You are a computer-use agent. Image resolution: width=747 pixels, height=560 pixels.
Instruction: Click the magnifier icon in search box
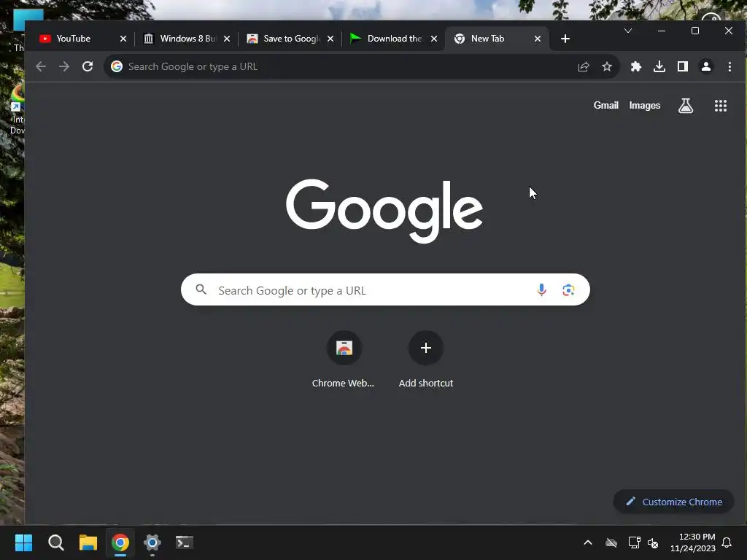click(x=201, y=289)
